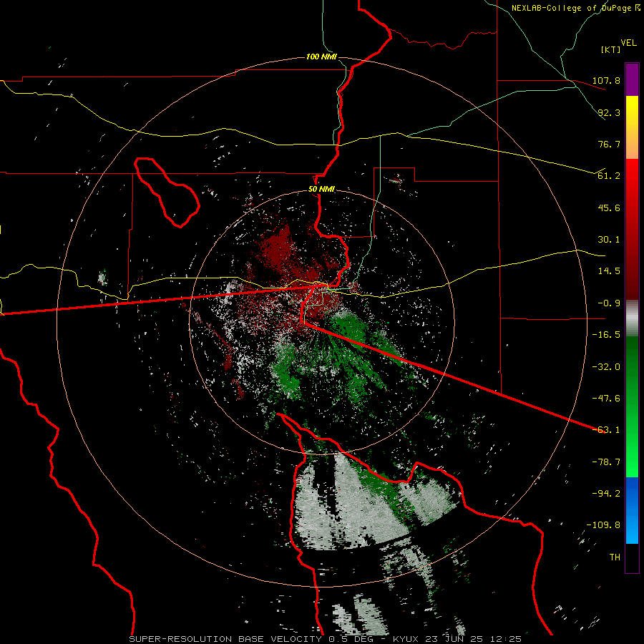
Task: Click the 107.8 velocity scale value
Action: tap(606, 80)
